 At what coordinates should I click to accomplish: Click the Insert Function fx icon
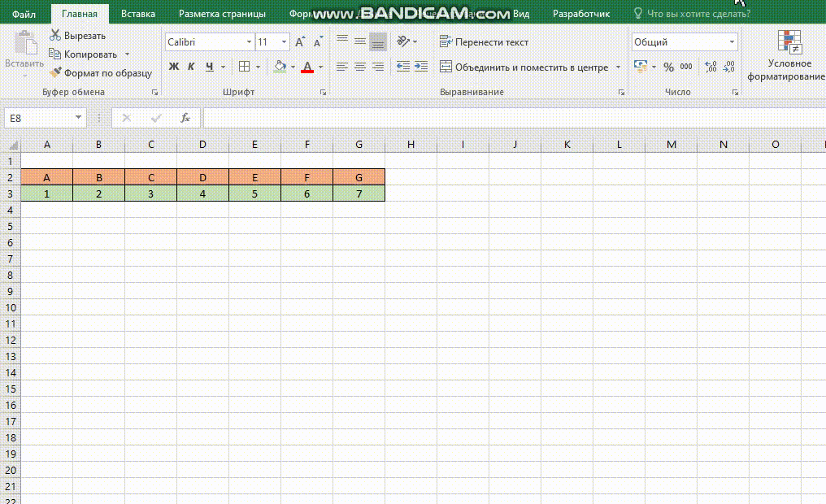(185, 118)
